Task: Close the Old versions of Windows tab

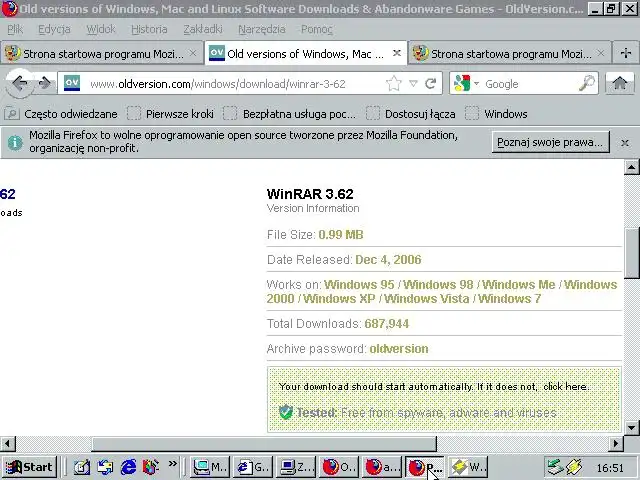Action: 396,53
